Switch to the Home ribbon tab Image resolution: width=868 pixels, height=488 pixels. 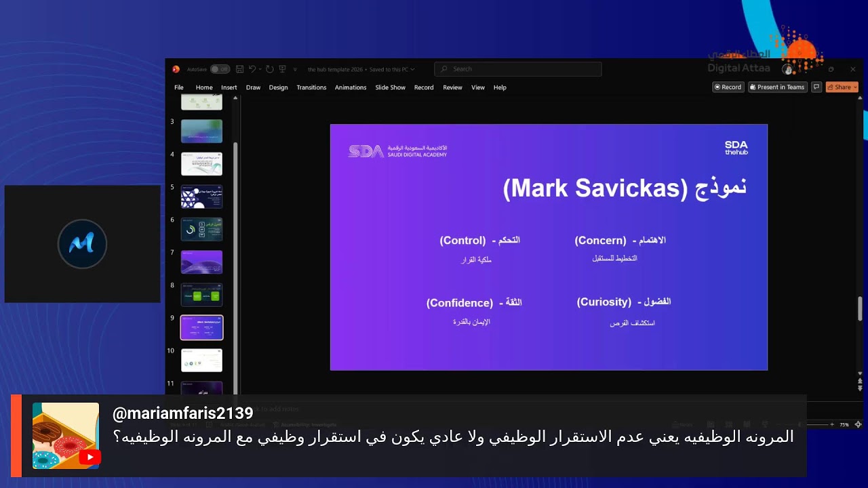coord(204,87)
